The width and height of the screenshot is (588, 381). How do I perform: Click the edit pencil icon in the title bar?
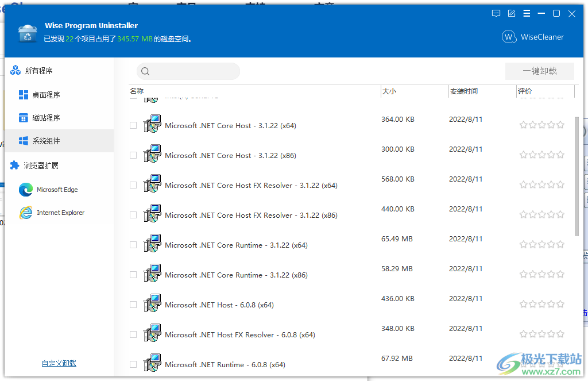(511, 13)
